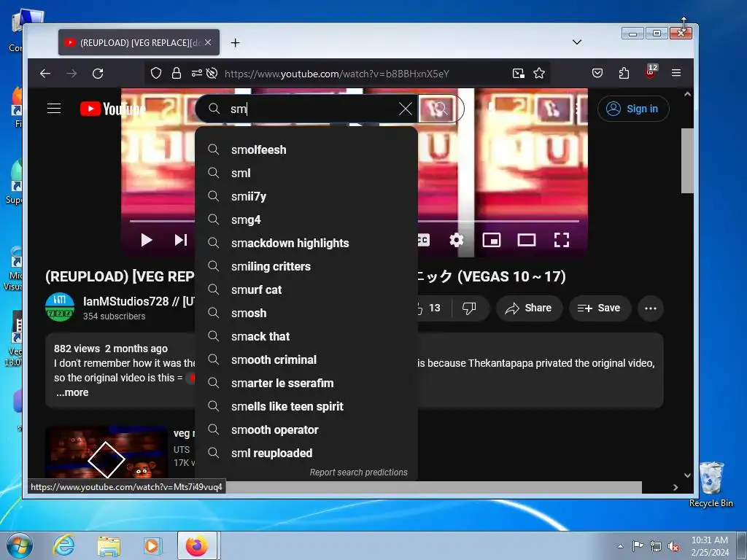
Task: Choose suggestion smolfeesh
Action: 306,149
